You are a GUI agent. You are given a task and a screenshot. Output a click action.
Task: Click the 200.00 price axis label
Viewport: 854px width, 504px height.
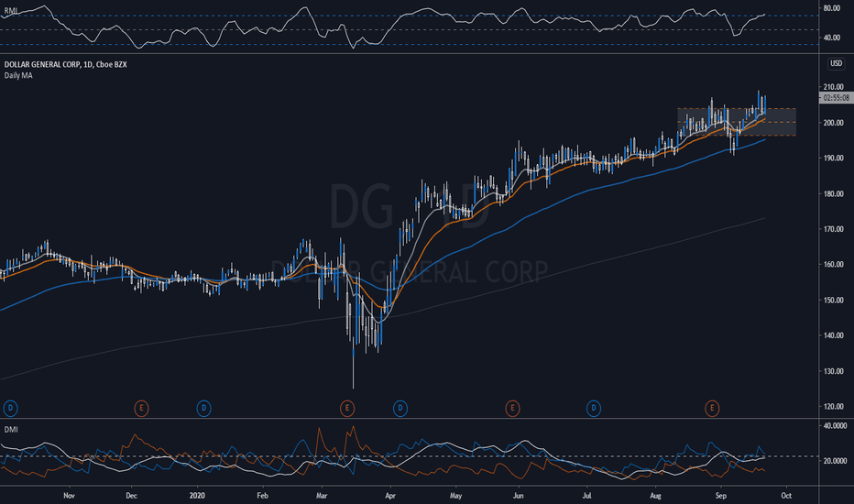coord(833,123)
